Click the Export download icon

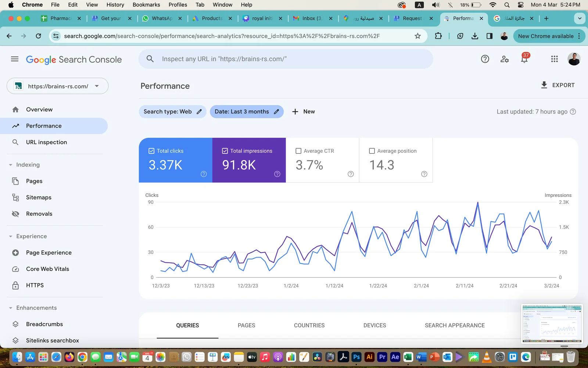pos(544,85)
